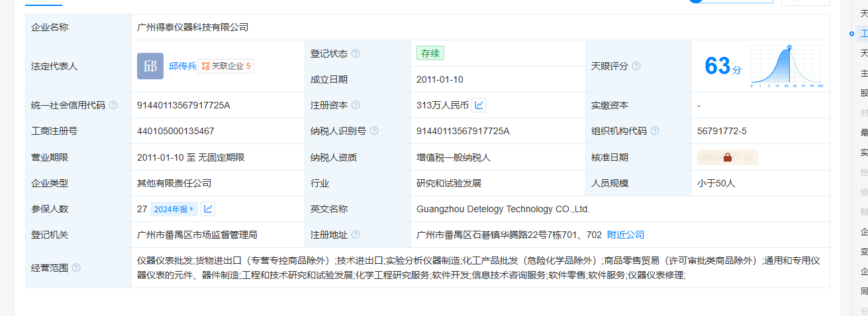The width and height of the screenshot is (868, 316).
Task: Click business registration number 440105000135467
Action: (175, 131)
